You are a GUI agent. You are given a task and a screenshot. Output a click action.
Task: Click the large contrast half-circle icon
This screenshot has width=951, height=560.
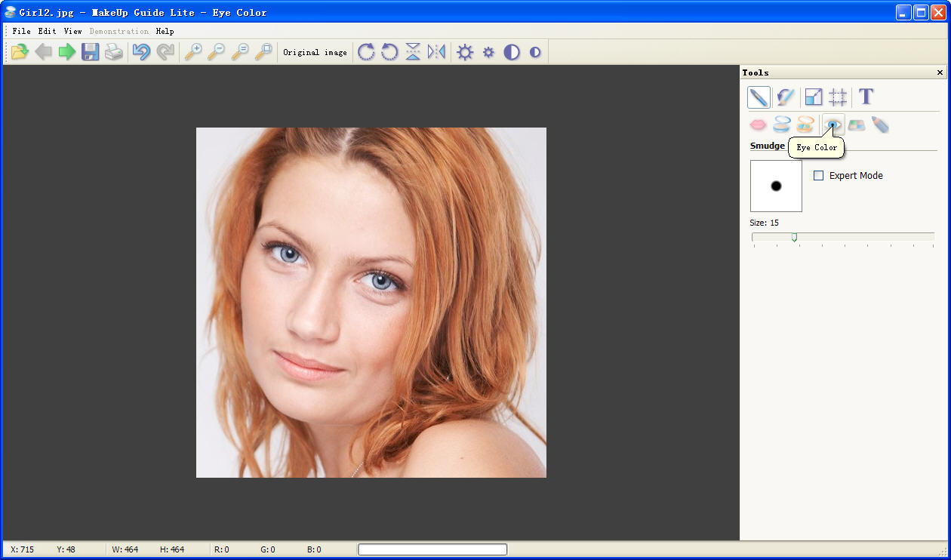512,52
